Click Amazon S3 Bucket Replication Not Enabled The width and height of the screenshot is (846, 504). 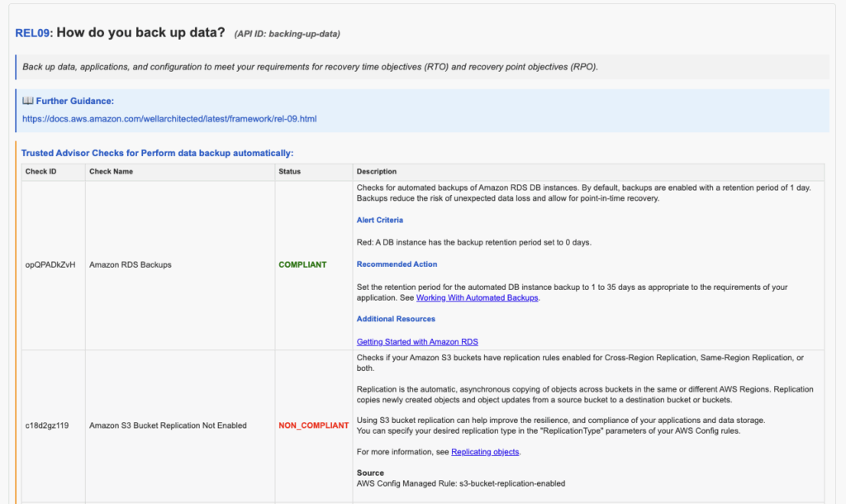168,426
